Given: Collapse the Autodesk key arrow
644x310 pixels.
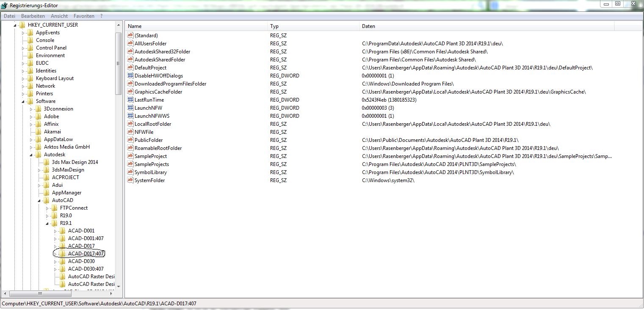Looking at the screenshot, I should tap(31, 155).
